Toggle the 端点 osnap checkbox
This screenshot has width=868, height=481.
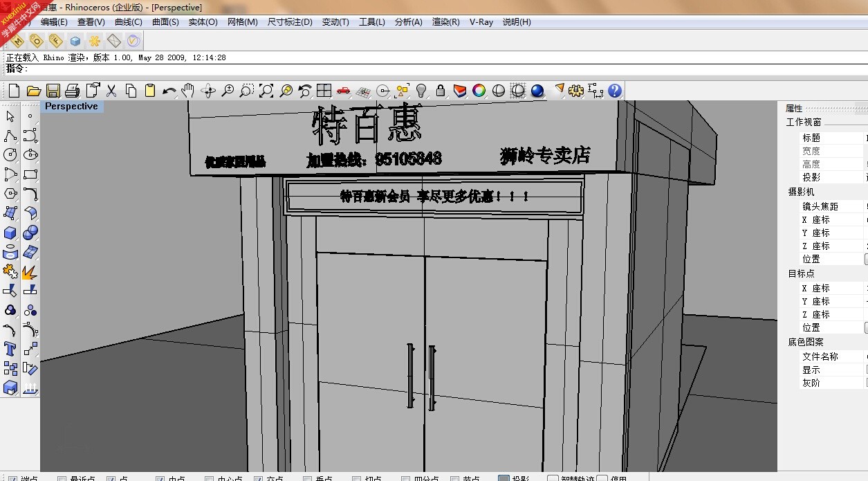12,478
